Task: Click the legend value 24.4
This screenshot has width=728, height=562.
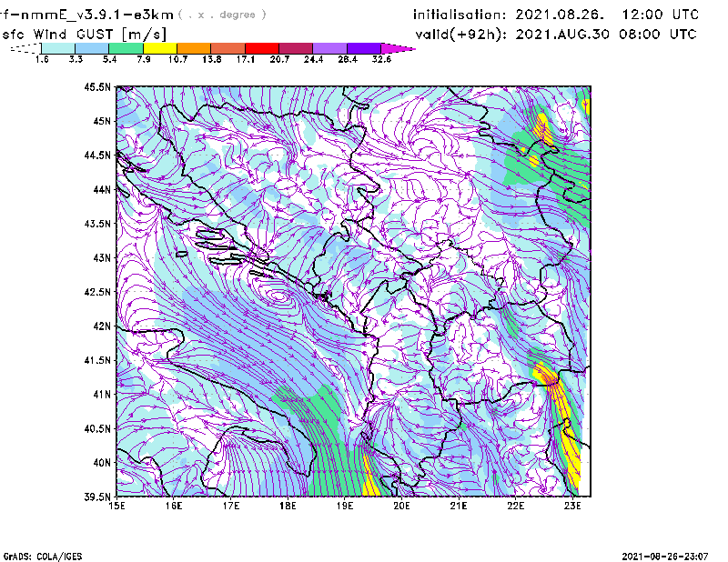Action: (313, 59)
